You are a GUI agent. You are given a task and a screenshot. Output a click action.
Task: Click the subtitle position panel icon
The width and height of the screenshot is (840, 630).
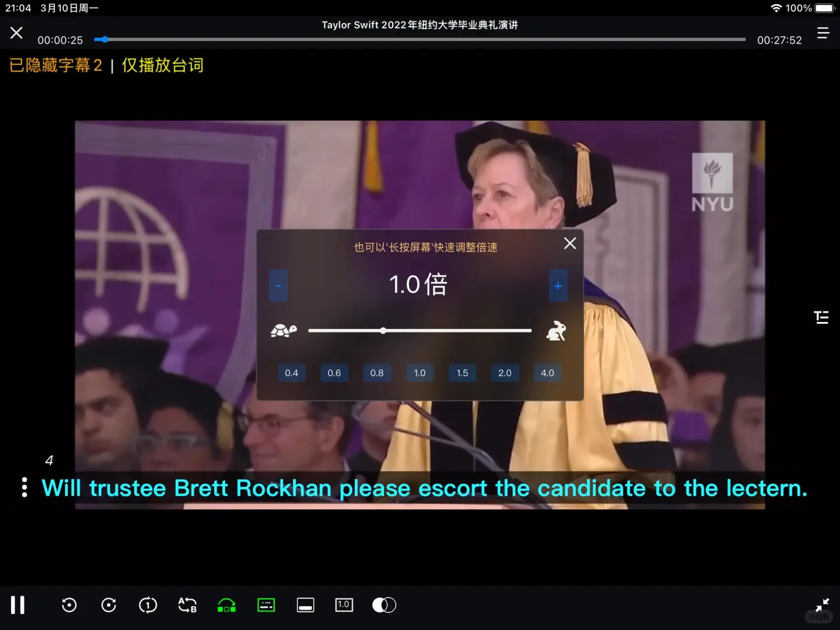pyautogui.click(x=305, y=605)
